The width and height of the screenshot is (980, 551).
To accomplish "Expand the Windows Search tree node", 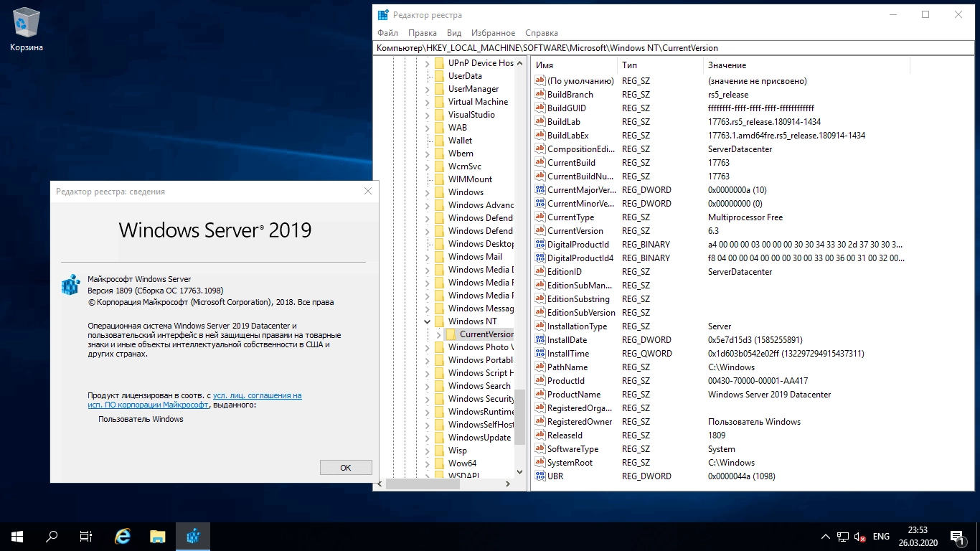I will click(x=428, y=386).
